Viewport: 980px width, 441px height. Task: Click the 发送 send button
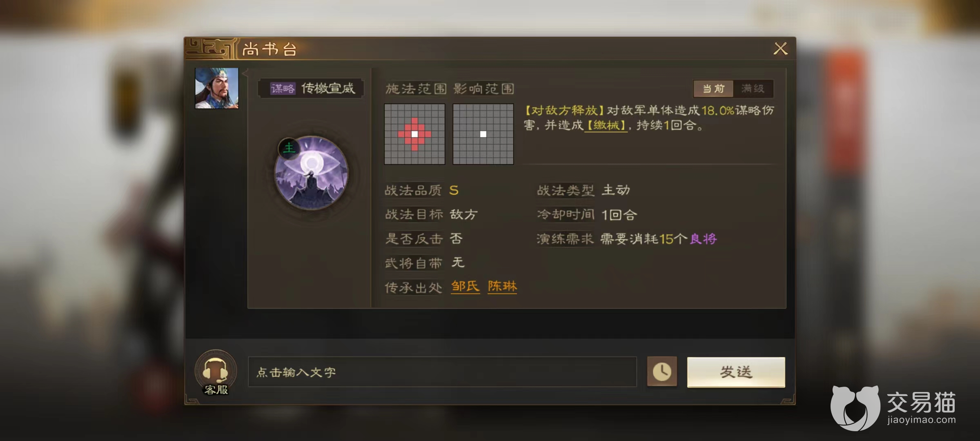coord(736,372)
